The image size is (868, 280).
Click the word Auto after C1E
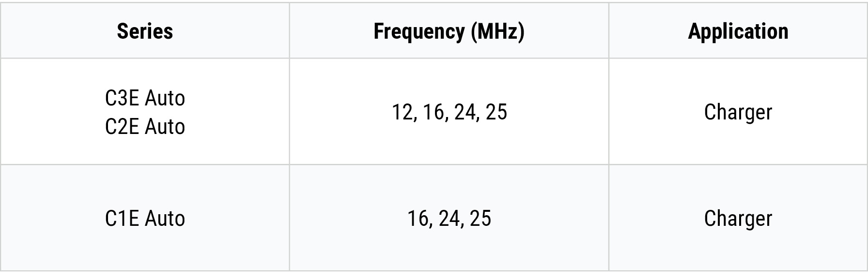[x=165, y=218]
